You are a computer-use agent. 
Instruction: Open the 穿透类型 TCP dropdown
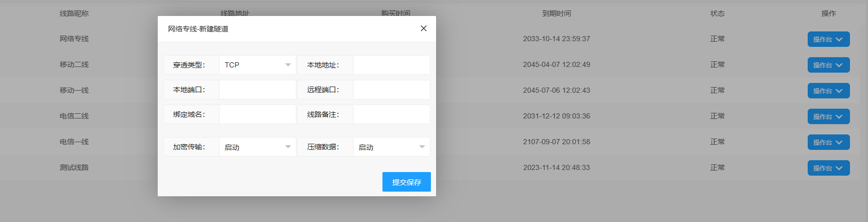tap(257, 65)
